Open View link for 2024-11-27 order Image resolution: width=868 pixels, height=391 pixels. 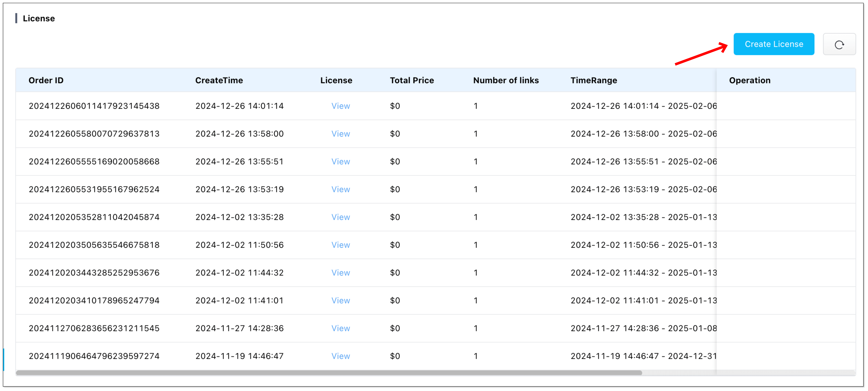pyautogui.click(x=340, y=328)
